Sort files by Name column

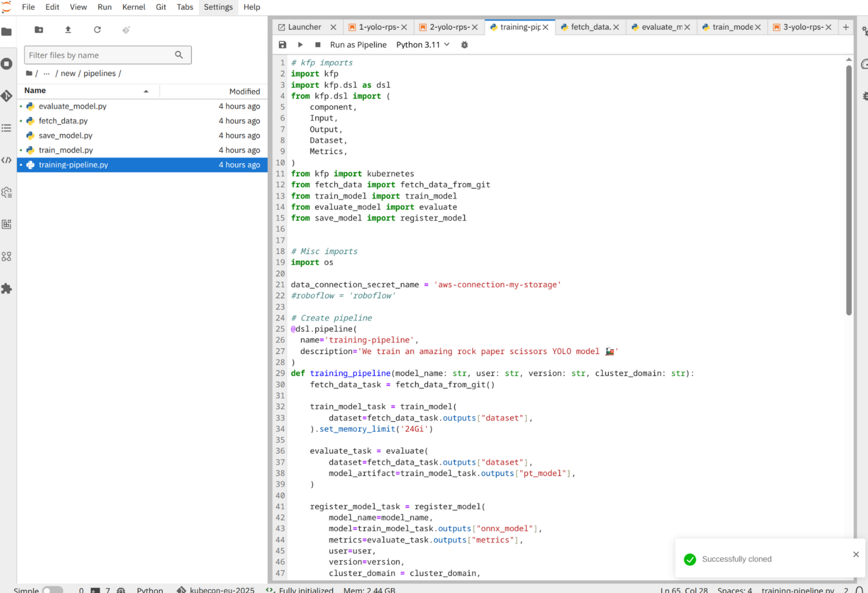88,91
